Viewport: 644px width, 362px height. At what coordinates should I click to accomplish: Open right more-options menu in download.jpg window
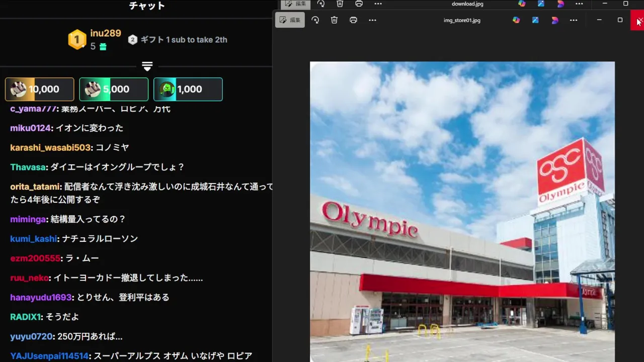click(x=579, y=4)
